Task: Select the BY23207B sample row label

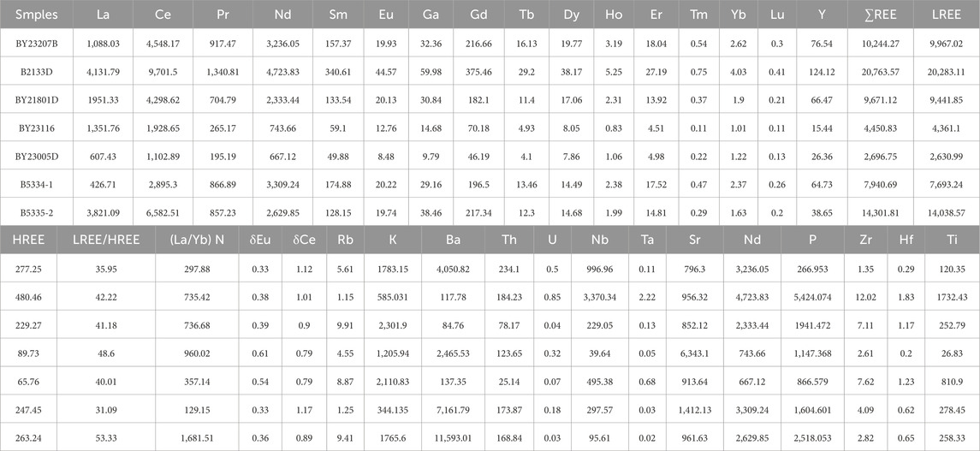Action: (x=36, y=43)
